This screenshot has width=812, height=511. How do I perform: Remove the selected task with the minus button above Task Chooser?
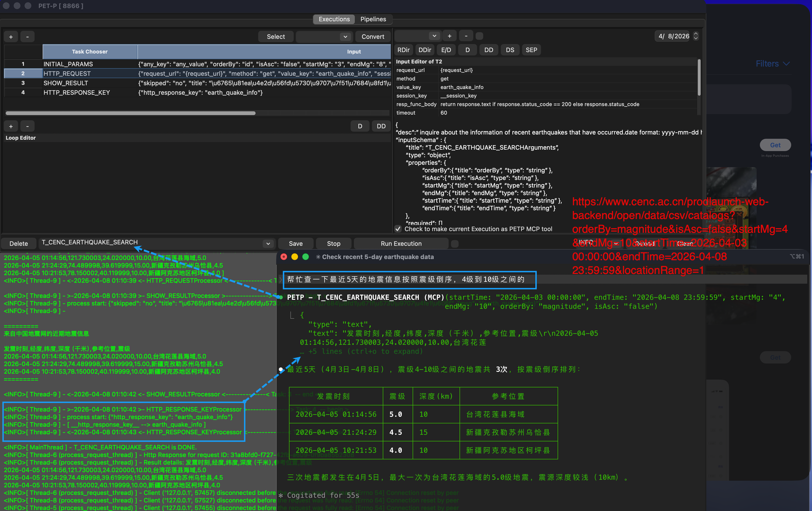pos(27,37)
